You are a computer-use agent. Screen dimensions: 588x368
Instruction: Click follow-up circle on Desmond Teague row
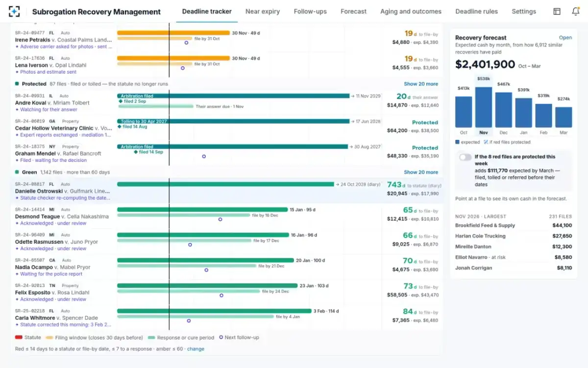(x=220, y=219)
